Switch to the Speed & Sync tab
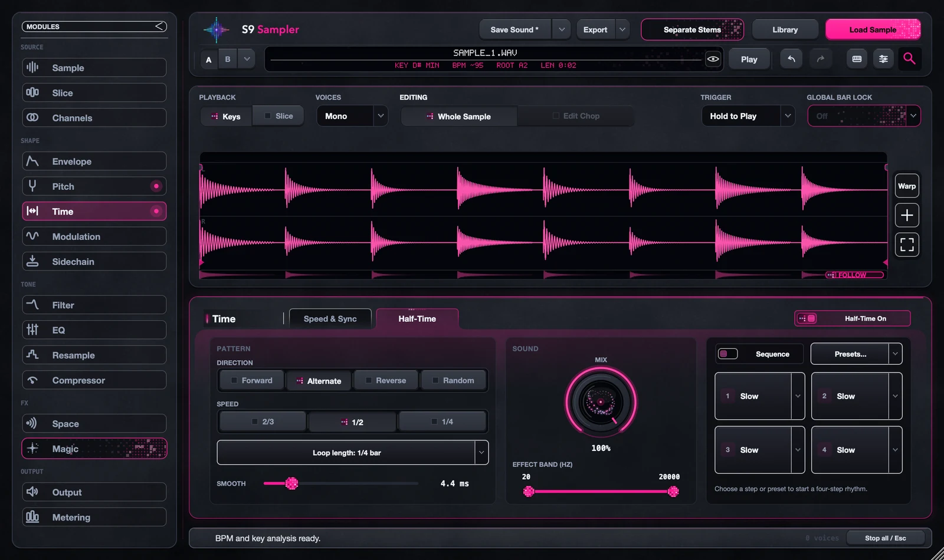The image size is (944, 560). click(330, 319)
